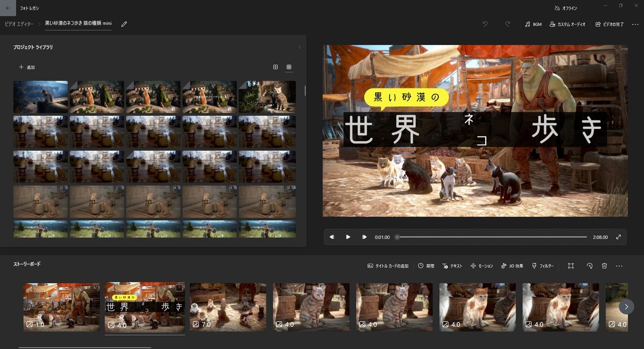This screenshot has height=349, width=644.
Task: Step forward one frame in the preview
Action: point(364,237)
